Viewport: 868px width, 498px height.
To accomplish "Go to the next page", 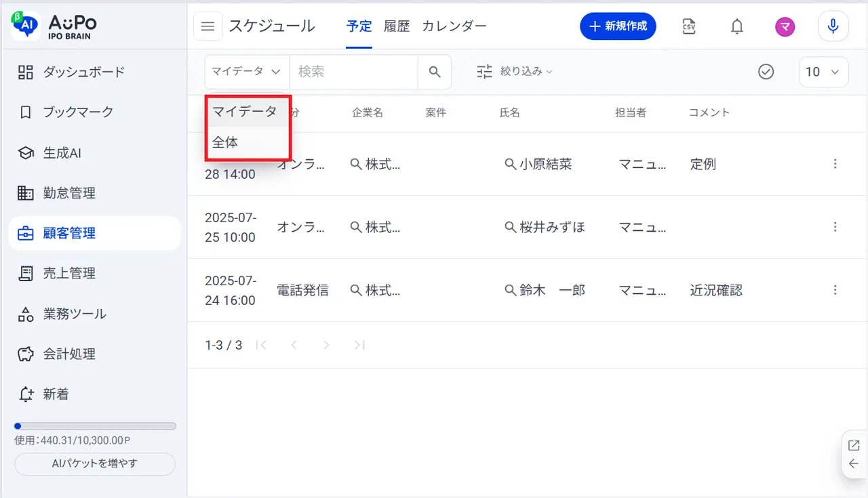I will pos(326,345).
